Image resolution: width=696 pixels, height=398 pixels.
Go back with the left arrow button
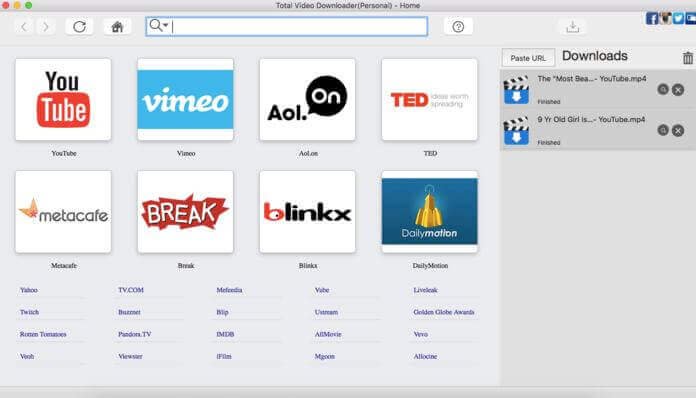click(24, 27)
